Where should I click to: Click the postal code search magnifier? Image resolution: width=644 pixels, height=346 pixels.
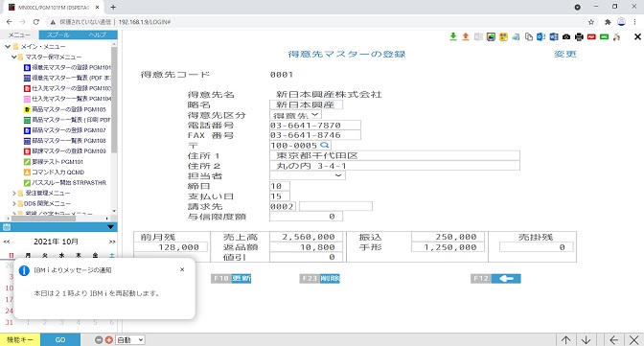(x=324, y=145)
